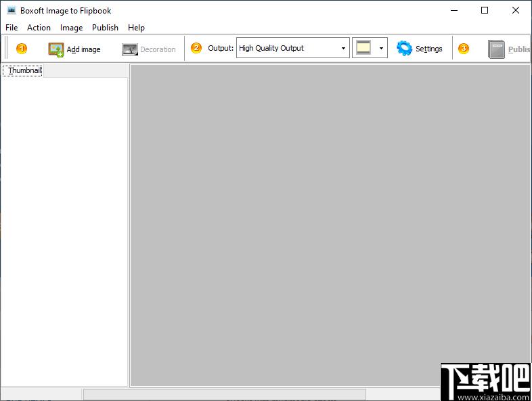The image size is (532, 401).
Task: Open the Help menu
Action: [136, 28]
